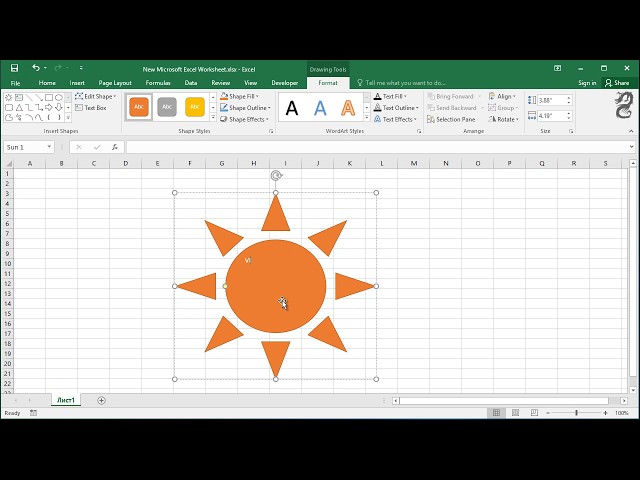Open the Align dropdown

[502, 96]
